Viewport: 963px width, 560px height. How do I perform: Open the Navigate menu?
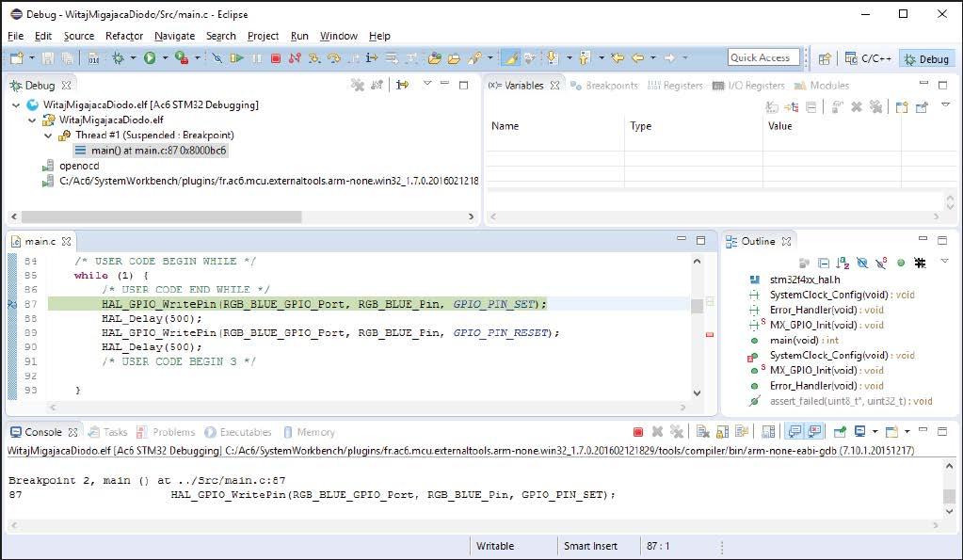click(x=174, y=36)
